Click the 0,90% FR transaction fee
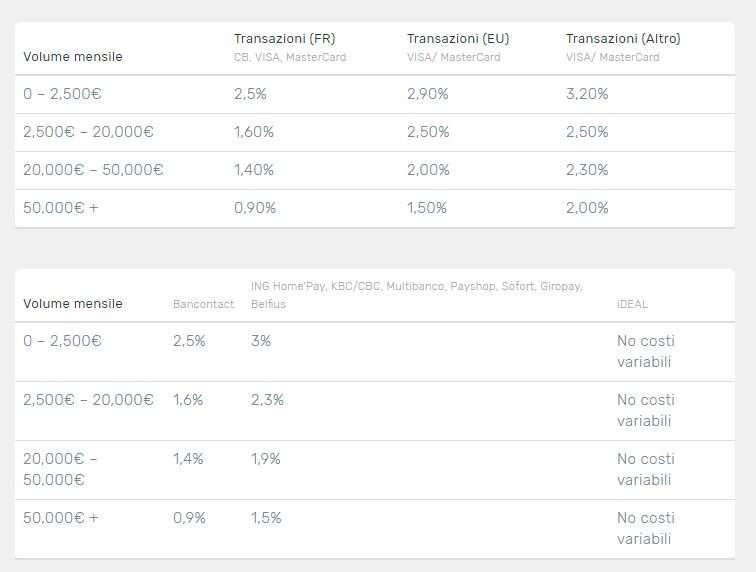 click(x=255, y=208)
